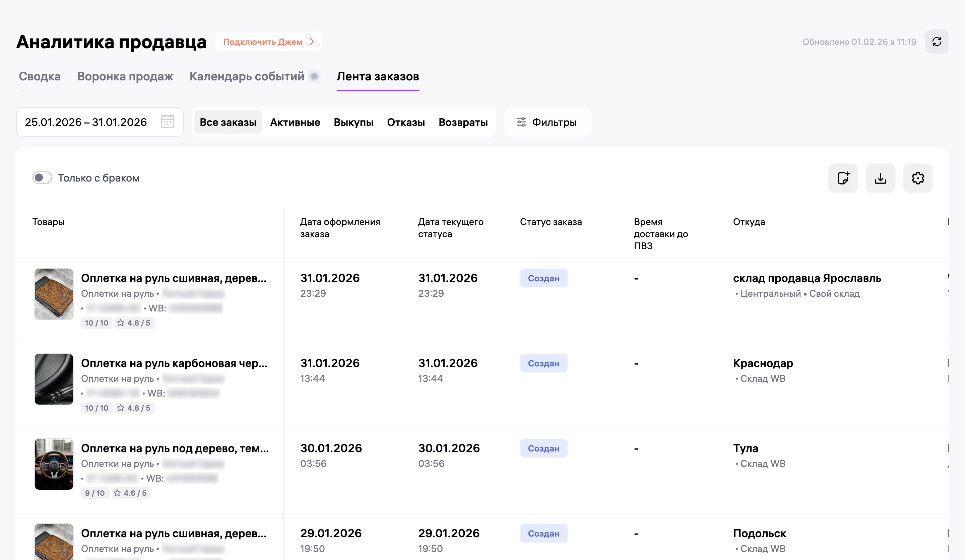Click the 30.01.2026 03:56 order date
965x560 pixels.
coord(331,455)
